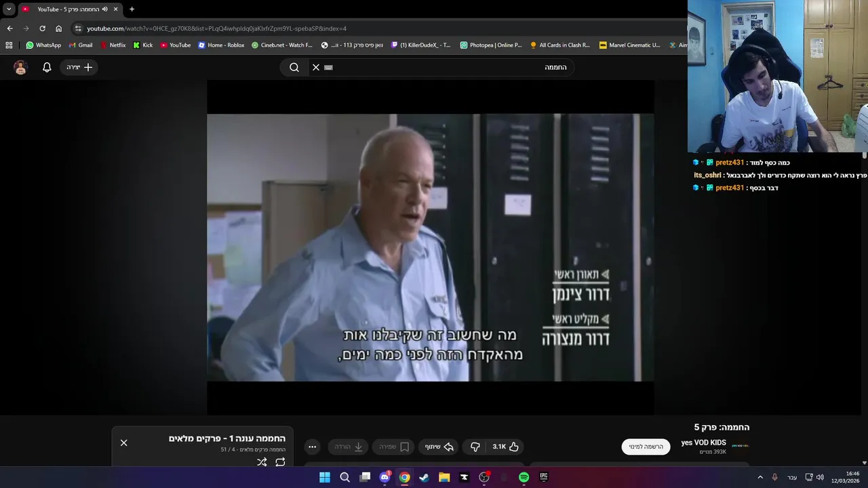Dislike the video with thumbs down
868x488 pixels.
(x=475, y=447)
